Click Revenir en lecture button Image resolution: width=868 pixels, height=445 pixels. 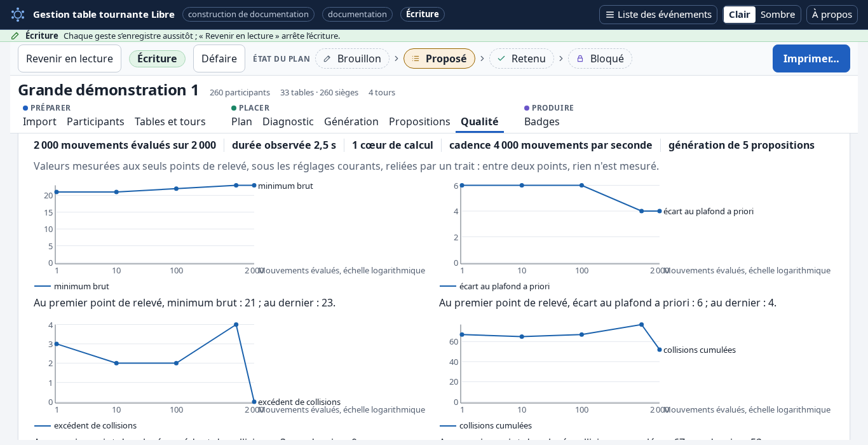[69, 58]
